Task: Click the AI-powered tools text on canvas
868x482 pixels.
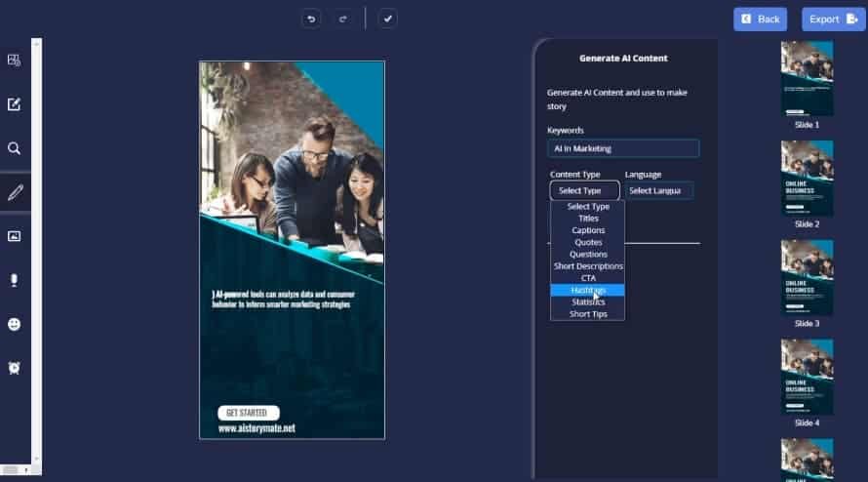Action: pos(284,300)
